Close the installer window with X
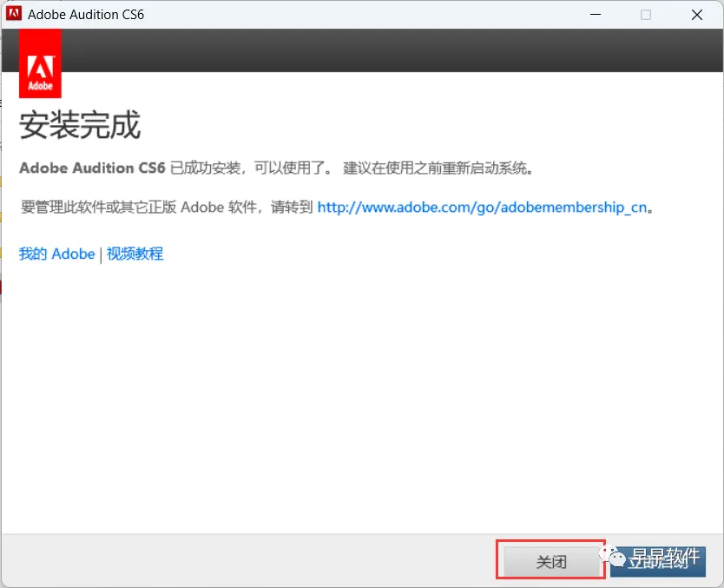 click(697, 14)
